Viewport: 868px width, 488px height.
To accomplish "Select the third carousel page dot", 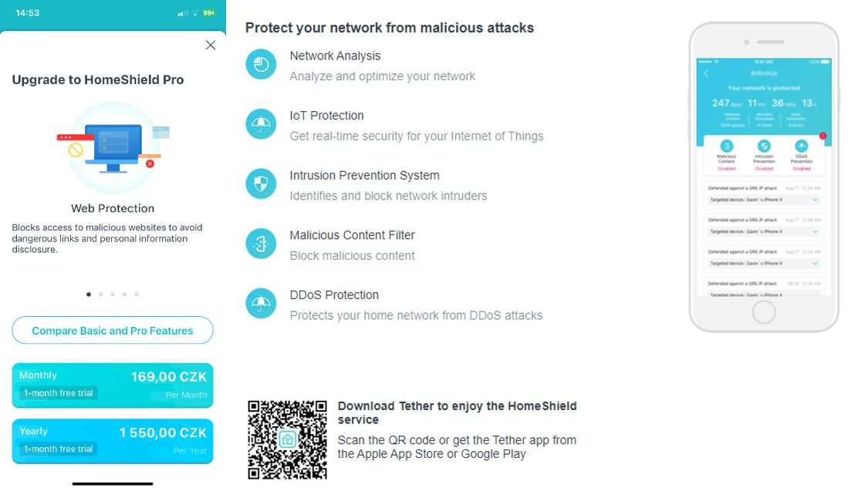I will pyautogui.click(x=113, y=294).
